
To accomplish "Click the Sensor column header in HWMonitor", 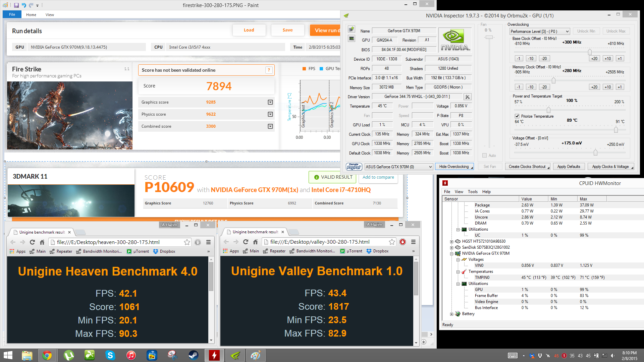I will tap(480, 199).
